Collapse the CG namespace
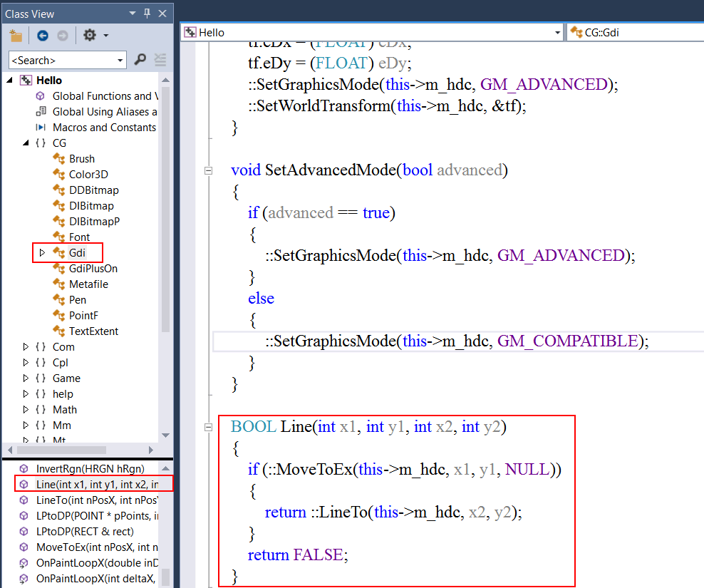Screen dimensions: 704x588 [26, 143]
